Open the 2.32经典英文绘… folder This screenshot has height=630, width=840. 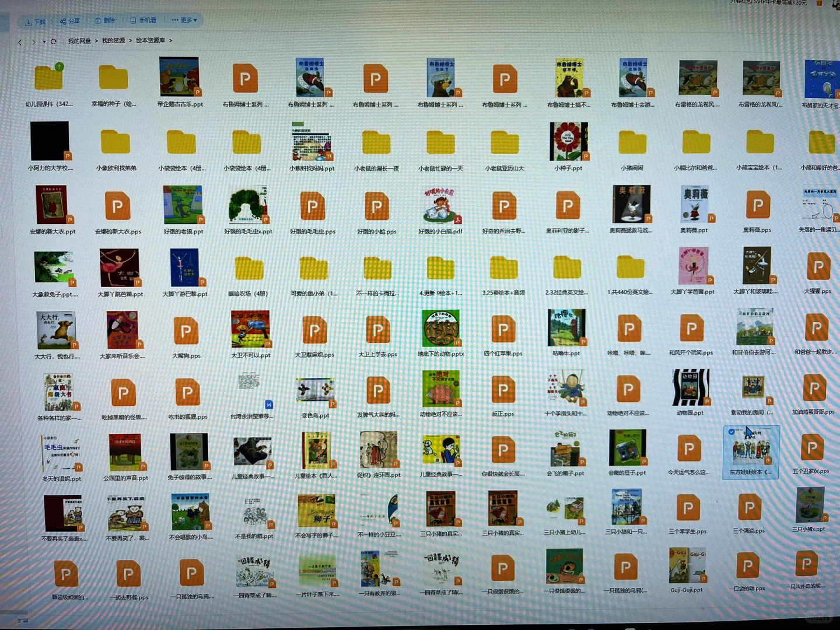click(x=567, y=267)
